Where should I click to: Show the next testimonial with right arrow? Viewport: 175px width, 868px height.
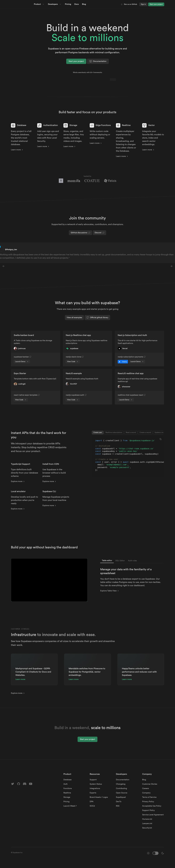171,266
